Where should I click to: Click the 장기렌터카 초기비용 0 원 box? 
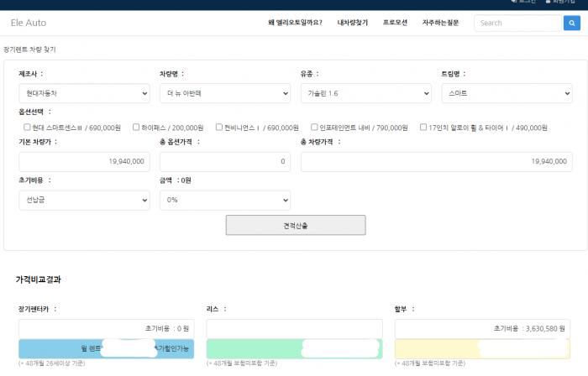click(x=107, y=329)
